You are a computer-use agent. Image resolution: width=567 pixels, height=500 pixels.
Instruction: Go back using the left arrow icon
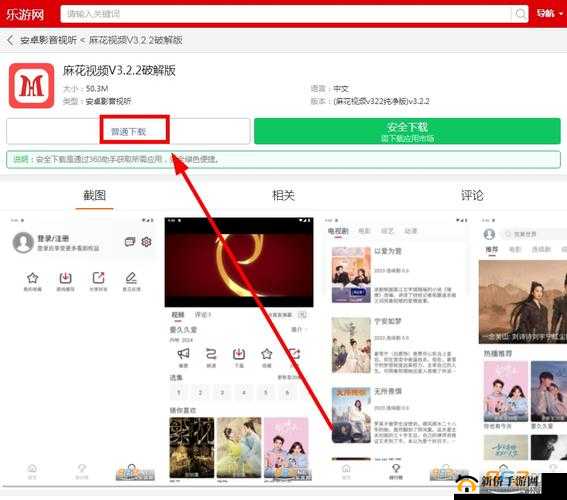tap(10, 40)
